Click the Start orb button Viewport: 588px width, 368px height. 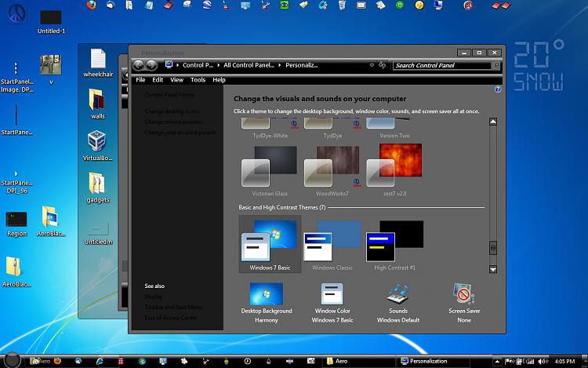pyautogui.click(x=12, y=360)
